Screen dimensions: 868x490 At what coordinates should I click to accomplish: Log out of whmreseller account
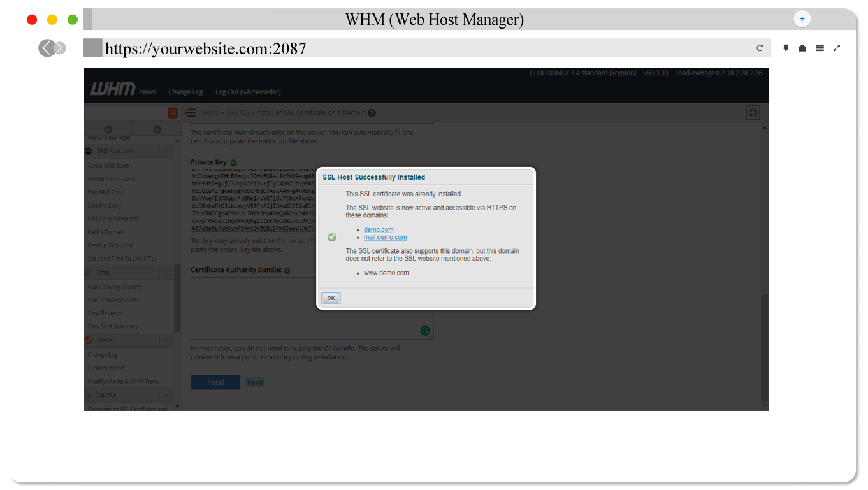[248, 92]
